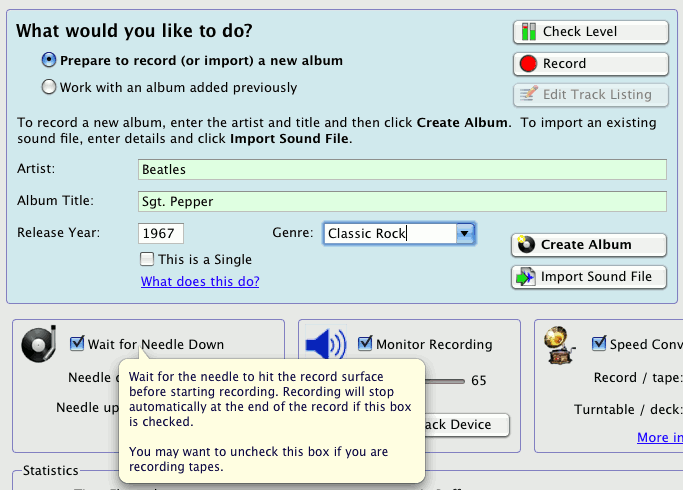Click the Release Year field

[x=161, y=234]
